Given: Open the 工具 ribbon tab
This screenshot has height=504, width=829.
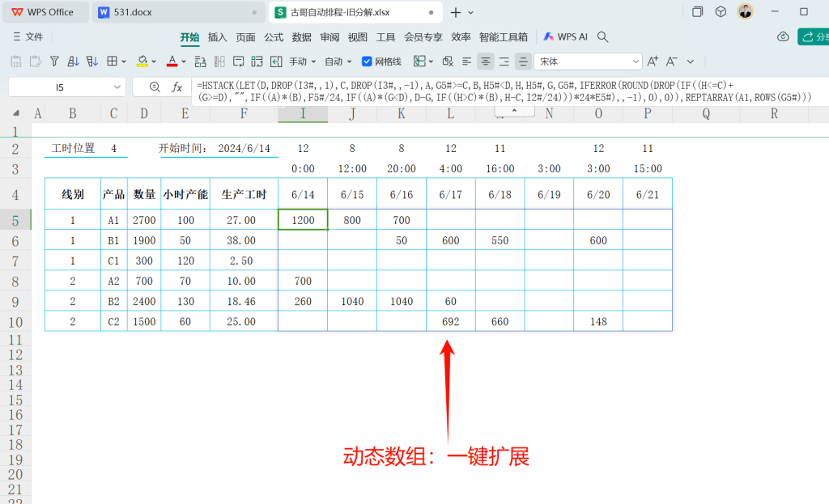Looking at the screenshot, I should [x=385, y=37].
